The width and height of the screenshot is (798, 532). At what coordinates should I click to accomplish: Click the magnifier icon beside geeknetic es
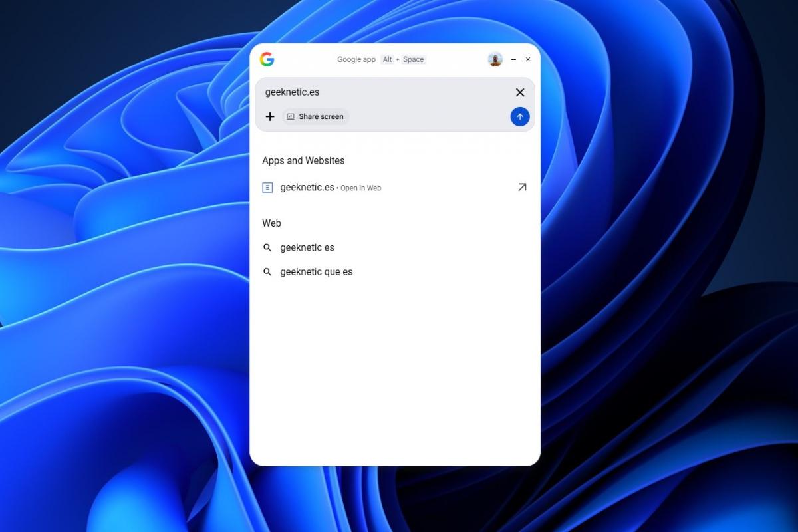point(267,247)
